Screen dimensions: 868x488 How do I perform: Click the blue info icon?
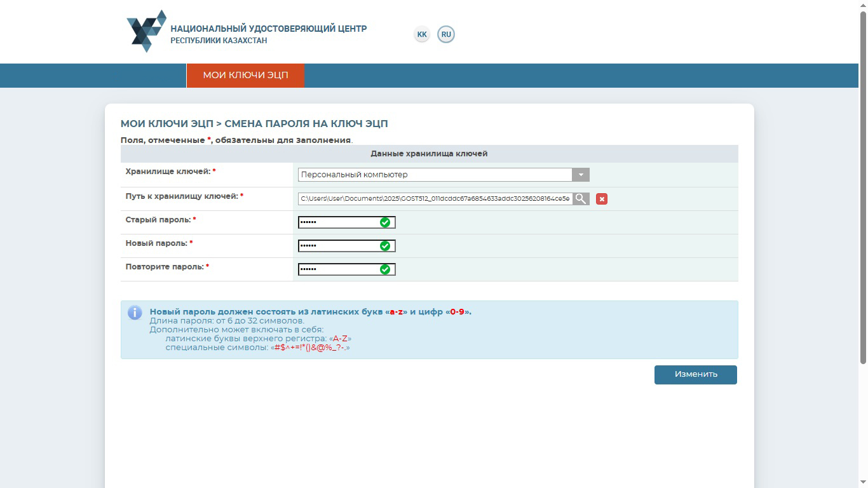[135, 313]
